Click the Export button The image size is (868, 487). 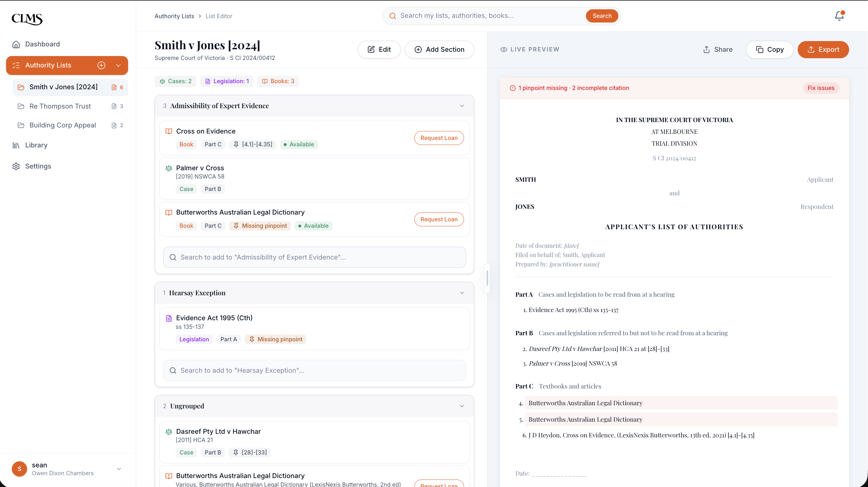coord(823,50)
